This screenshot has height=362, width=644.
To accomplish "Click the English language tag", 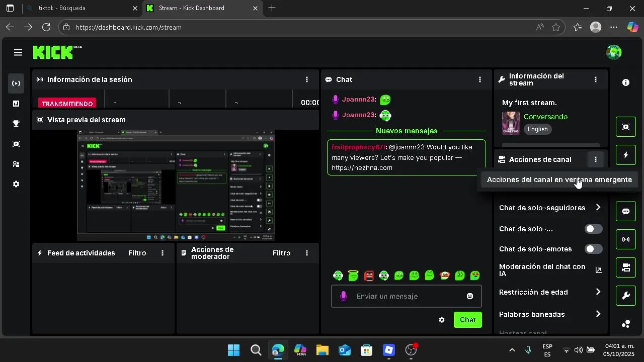I will click(x=537, y=129).
